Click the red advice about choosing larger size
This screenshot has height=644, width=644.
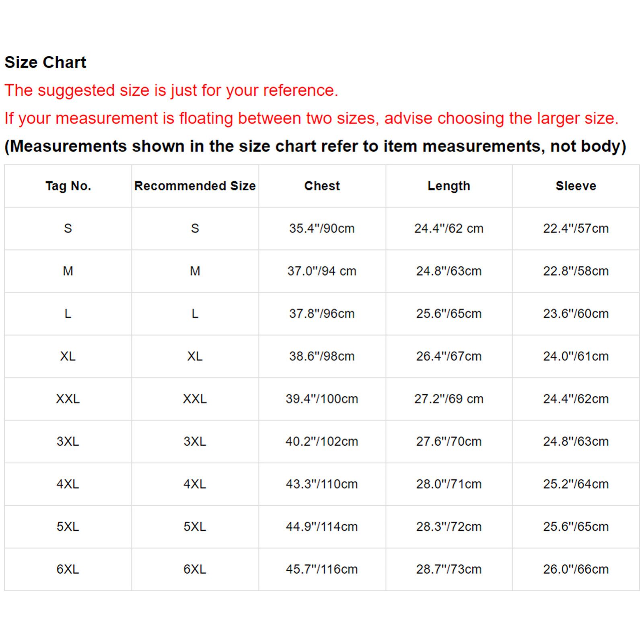pyautogui.click(x=311, y=118)
